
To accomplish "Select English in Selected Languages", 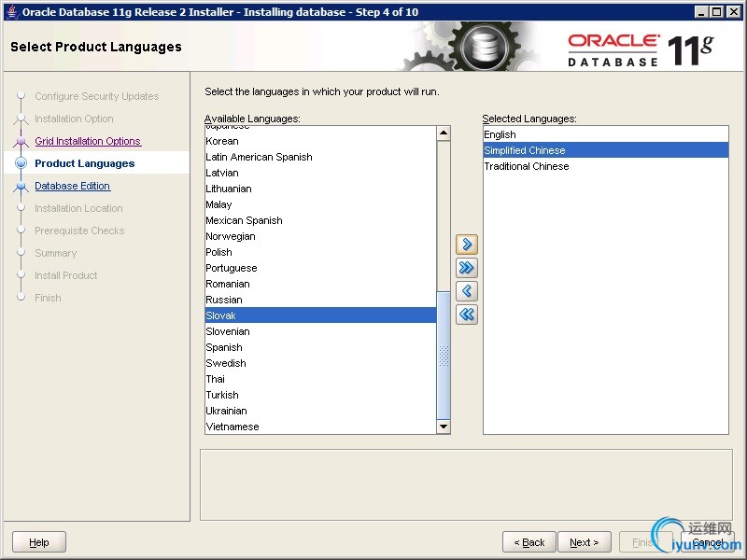I will click(x=605, y=134).
